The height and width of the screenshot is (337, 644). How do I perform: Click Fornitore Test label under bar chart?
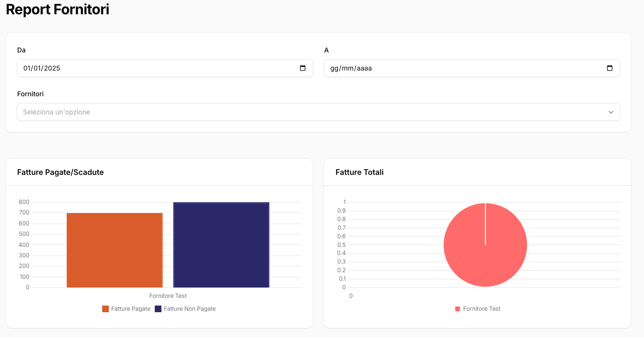(168, 296)
